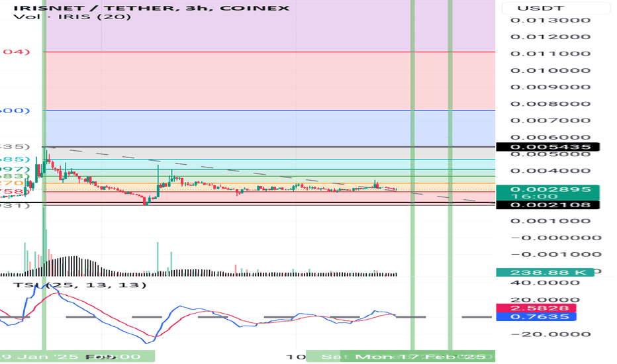Click the 0.012000 price scale label
This screenshot has height=364, width=617.
pos(551,36)
